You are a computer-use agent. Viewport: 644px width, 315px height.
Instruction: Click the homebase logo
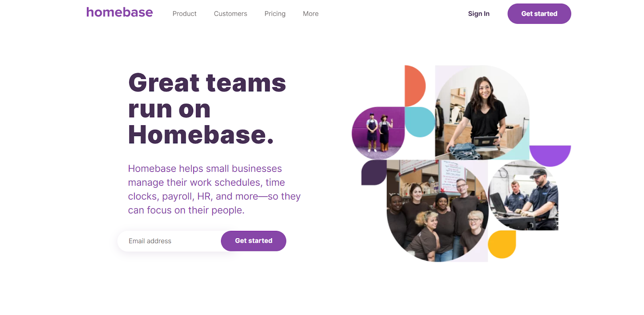coord(120,12)
